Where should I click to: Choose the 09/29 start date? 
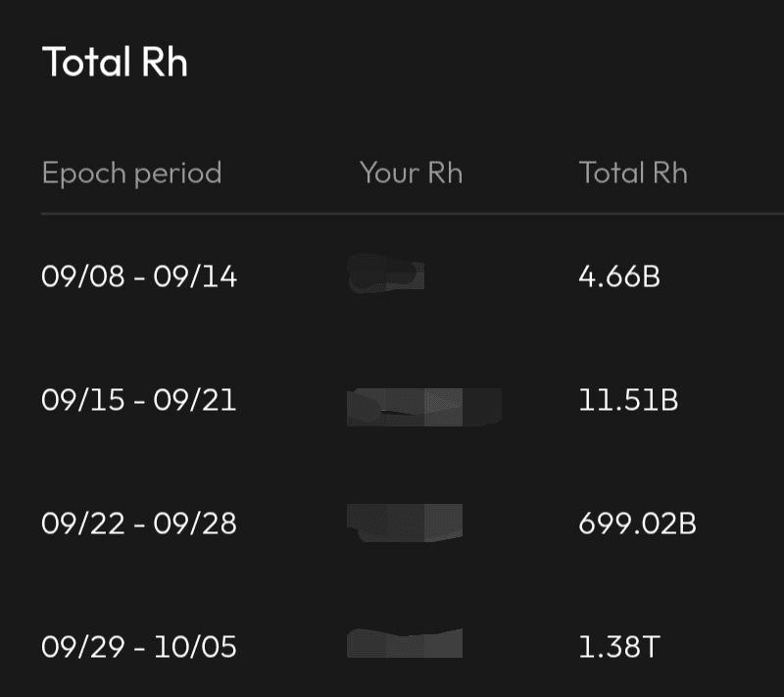(83, 647)
